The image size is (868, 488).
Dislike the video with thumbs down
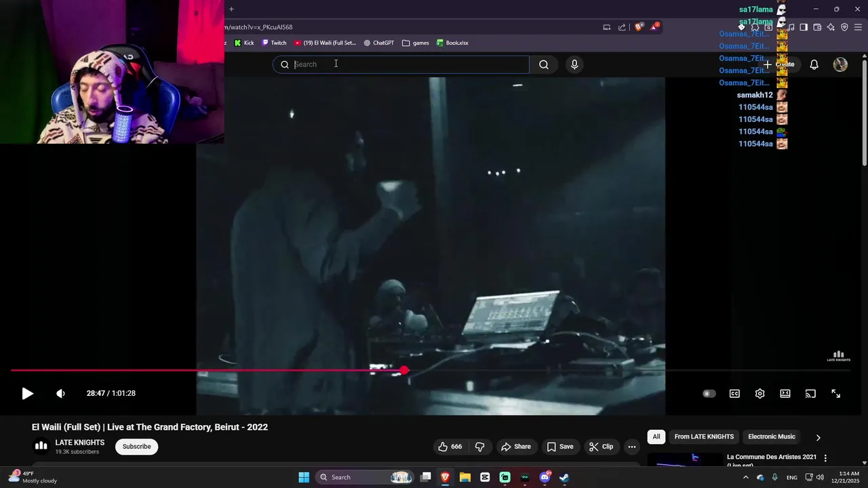(480, 447)
